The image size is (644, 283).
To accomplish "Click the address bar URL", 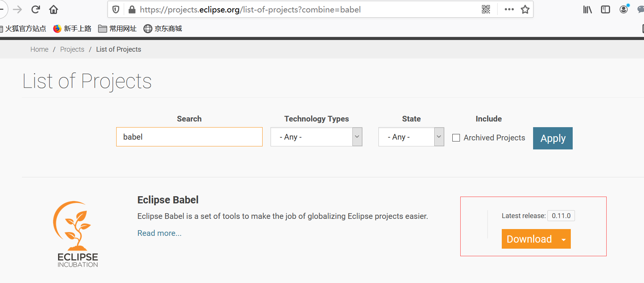I will (250, 9).
